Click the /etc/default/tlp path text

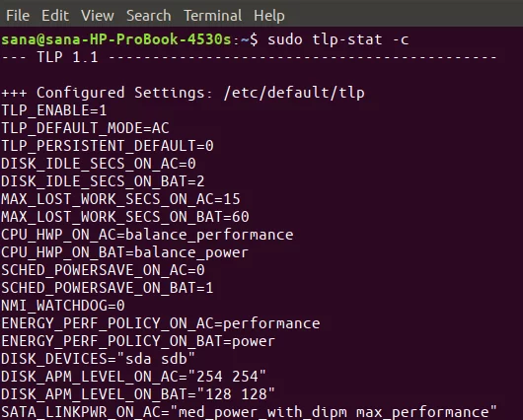pos(294,93)
